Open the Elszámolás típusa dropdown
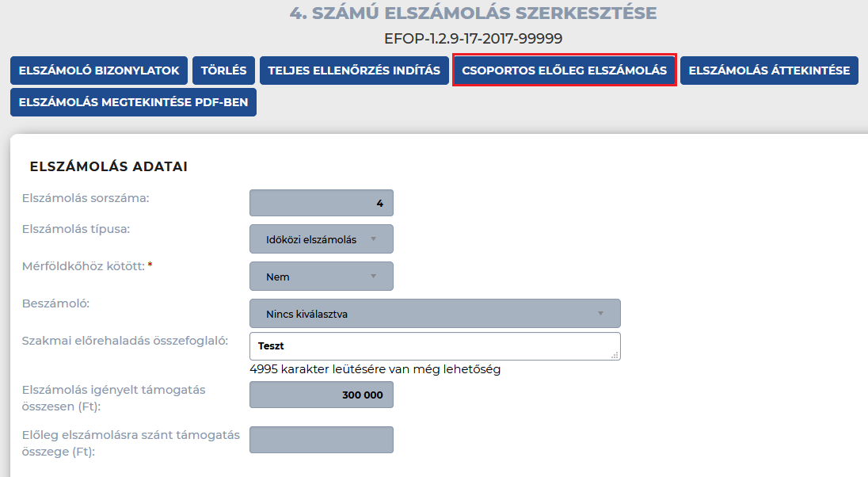This screenshot has width=868, height=477. tap(322, 238)
